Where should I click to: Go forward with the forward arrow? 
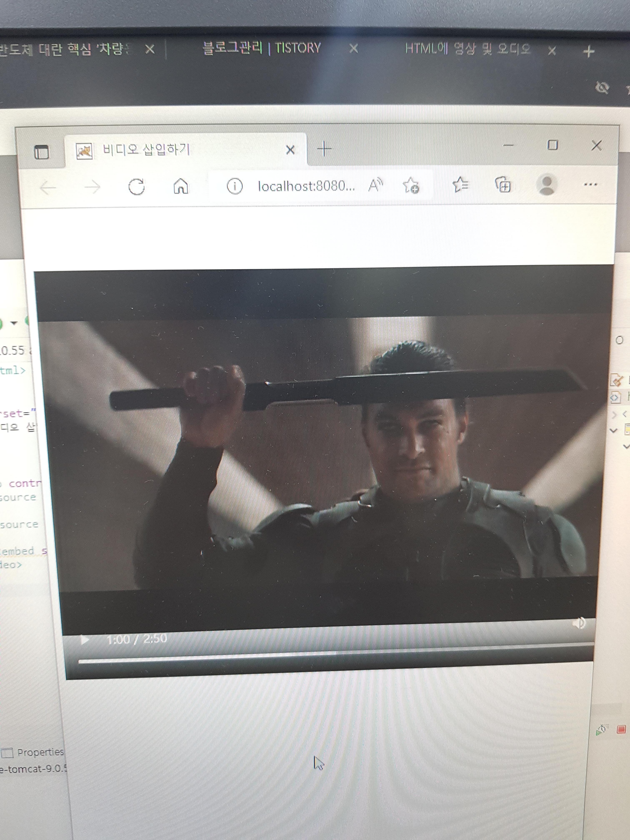(92, 187)
